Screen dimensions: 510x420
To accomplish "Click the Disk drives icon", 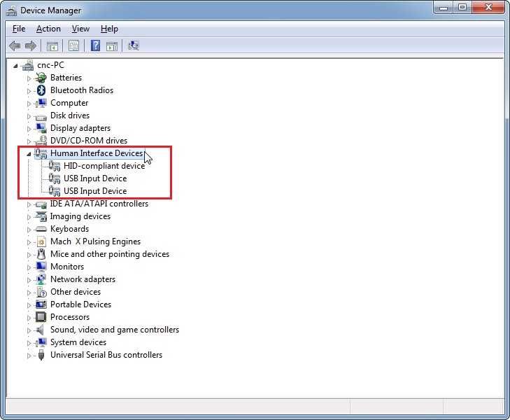I will [41, 116].
